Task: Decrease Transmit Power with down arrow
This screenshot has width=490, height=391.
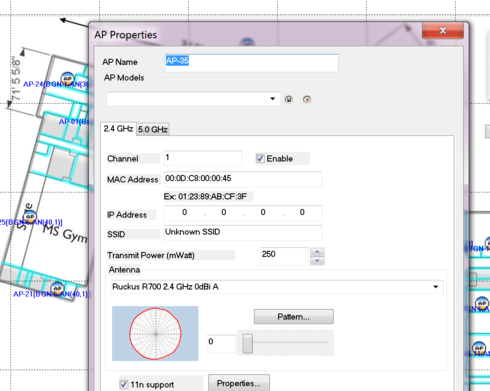Action: 317,261
